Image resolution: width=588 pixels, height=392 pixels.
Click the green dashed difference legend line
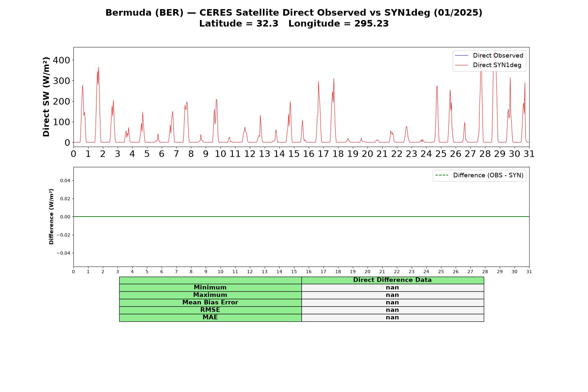coord(442,175)
